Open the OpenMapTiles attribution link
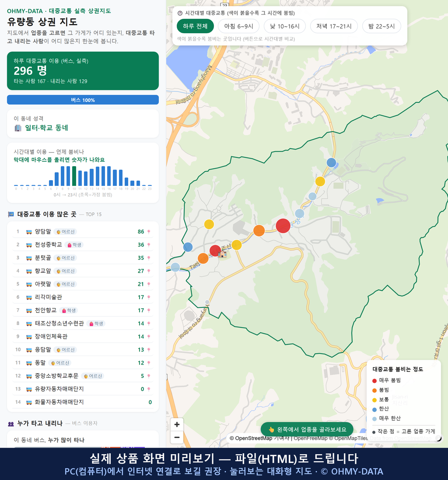Image resolution: width=448 pixels, height=480 pixels. [x=351, y=438]
